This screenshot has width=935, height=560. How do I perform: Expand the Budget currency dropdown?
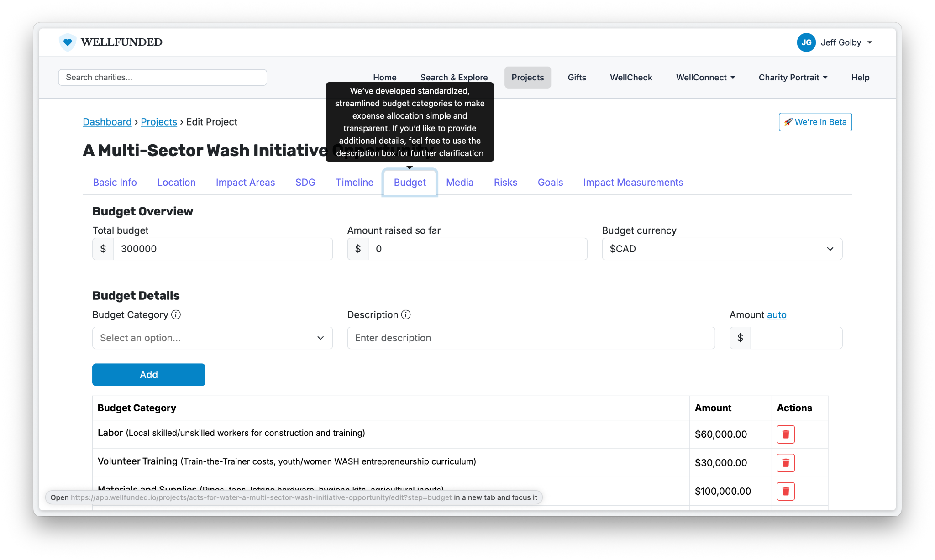click(722, 249)
